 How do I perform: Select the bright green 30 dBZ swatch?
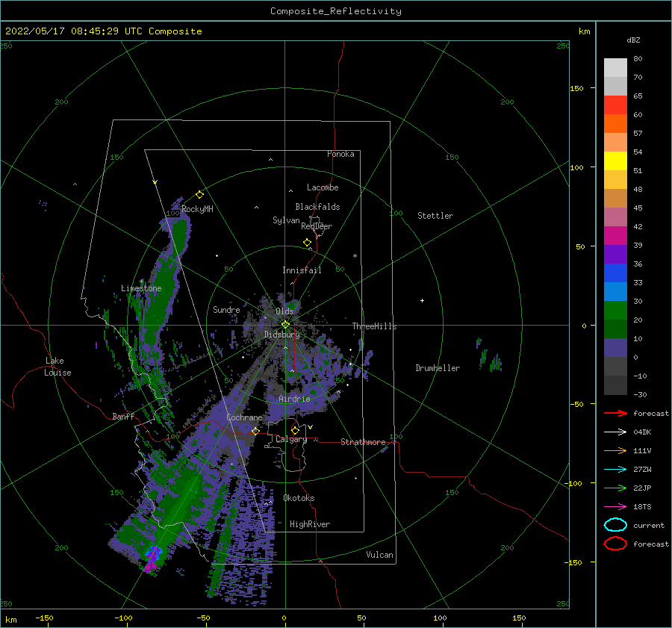coord(615,310)
